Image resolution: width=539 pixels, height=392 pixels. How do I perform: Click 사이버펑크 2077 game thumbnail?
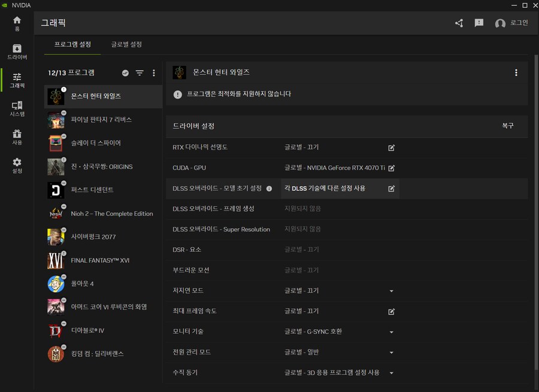[56, 237]
